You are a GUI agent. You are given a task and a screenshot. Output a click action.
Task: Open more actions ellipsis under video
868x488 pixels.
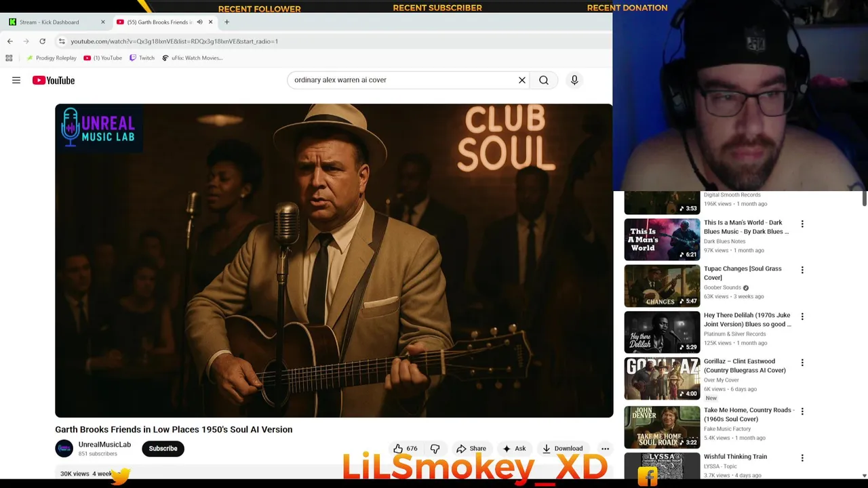[605, 449]
